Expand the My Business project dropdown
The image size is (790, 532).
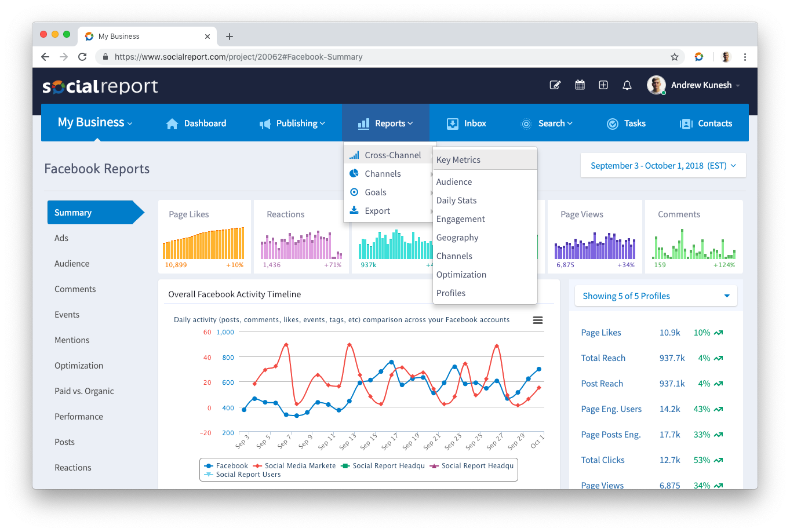pyautogui.click(x=95, y=122)
